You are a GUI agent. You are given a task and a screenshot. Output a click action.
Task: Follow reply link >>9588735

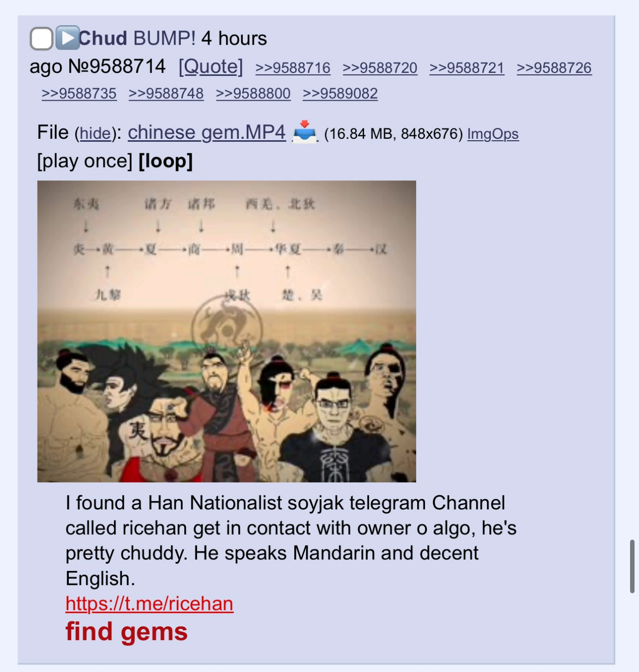[x=79, y=94]
